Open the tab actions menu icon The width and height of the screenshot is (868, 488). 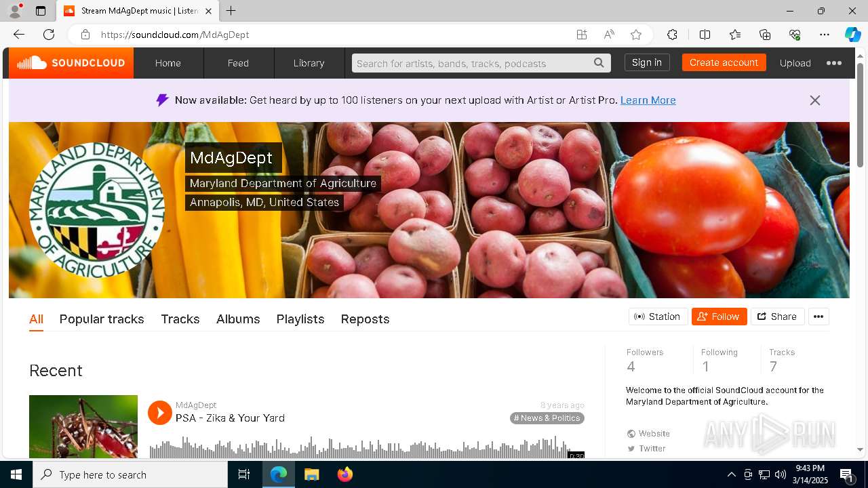pos(41,11)
